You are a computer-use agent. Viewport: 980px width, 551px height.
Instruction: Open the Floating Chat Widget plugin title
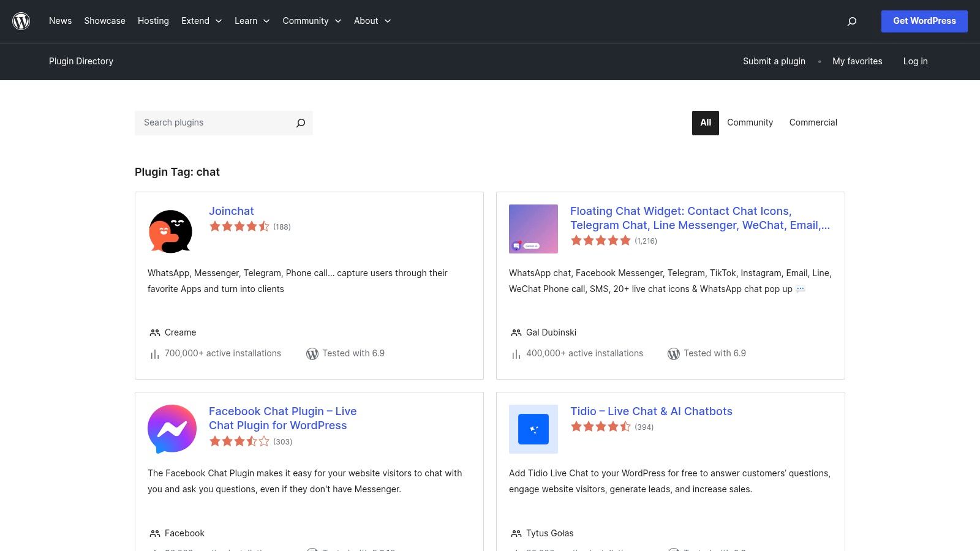[700, 218]
